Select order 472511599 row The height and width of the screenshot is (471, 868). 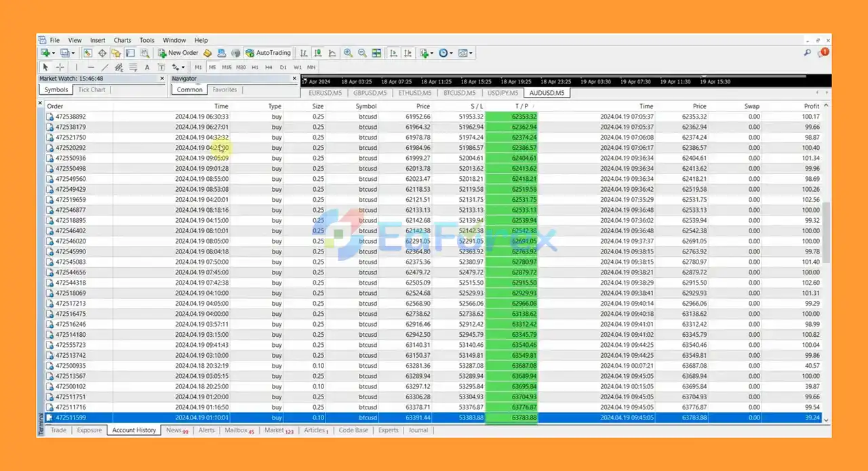(x=71, y=417)
